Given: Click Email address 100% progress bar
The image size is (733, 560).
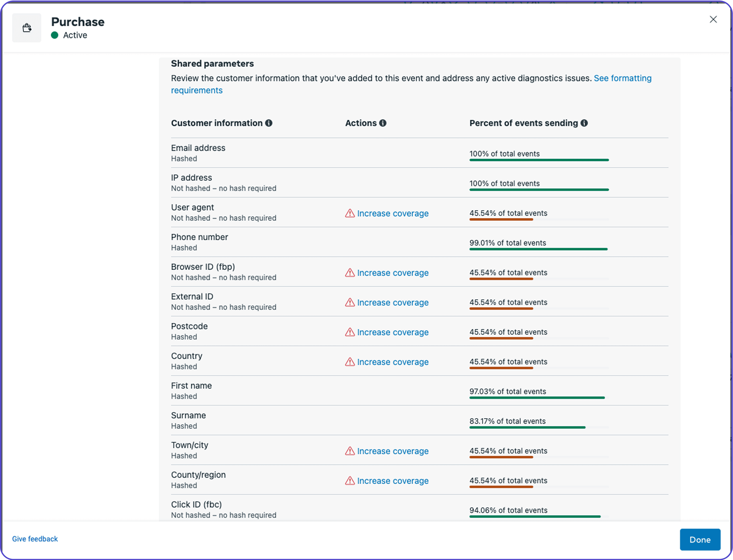Looking at the screenshot, I should pyautogui.click(x=539, y=160).
